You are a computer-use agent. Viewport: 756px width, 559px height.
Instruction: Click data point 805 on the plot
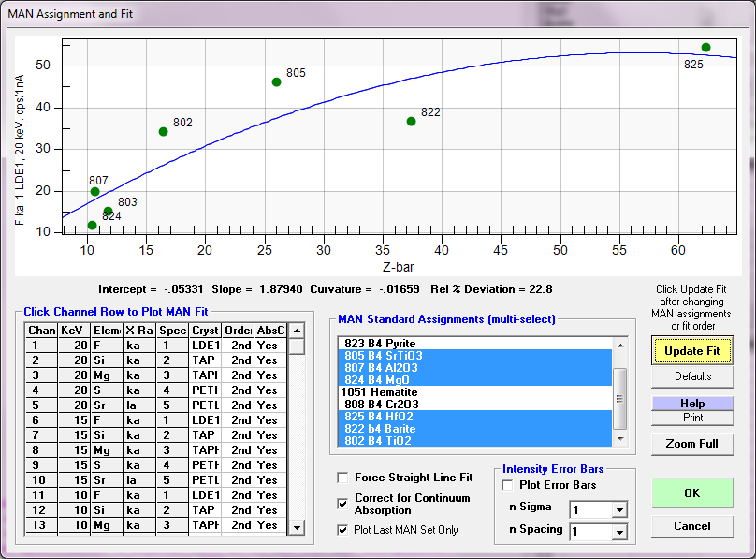pos(276,82)
